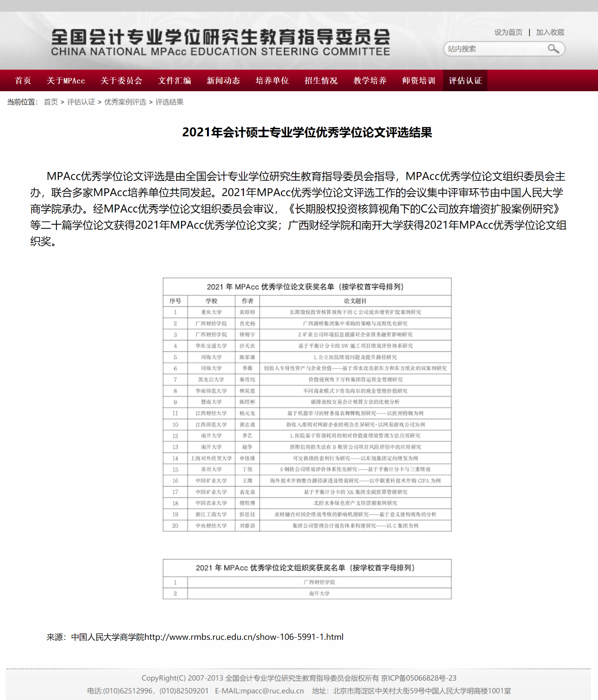Click the award list table image
Screen dimensions: 598x700
coord(307,404)
